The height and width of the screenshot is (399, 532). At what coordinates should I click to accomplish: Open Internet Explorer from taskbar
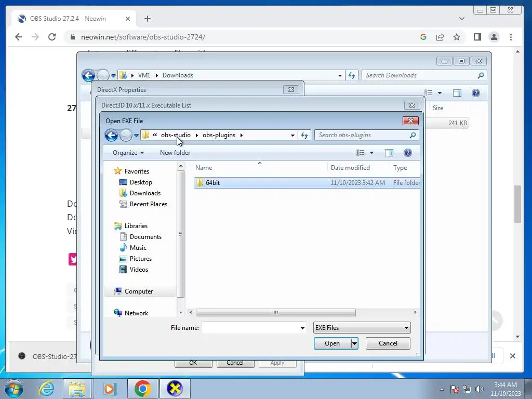[x=46, y=389]
